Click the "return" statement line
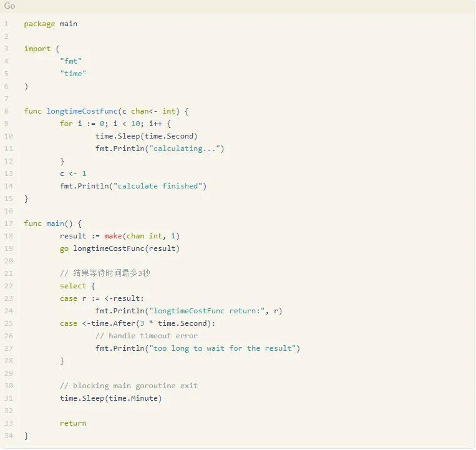 [x=73, y=423]
